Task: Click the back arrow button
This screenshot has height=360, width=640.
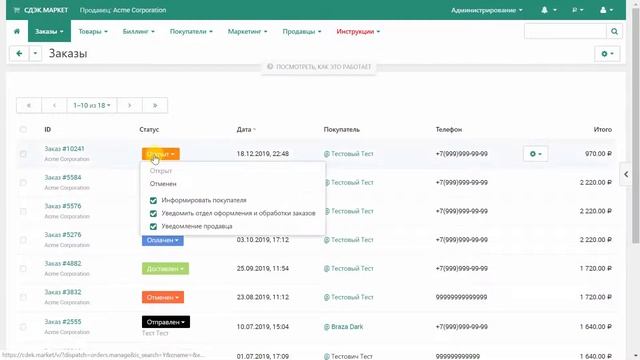Action: [19, 53]
